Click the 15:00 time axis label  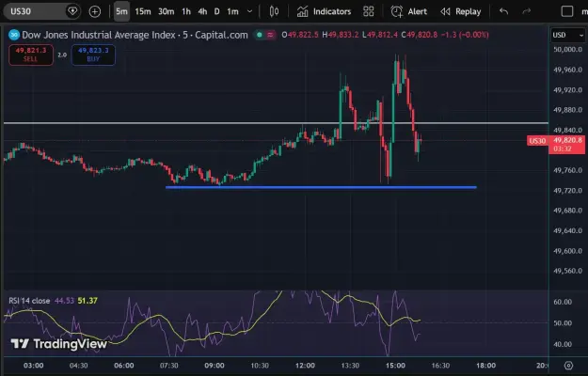pyautogui.click(x=396, y=366)
